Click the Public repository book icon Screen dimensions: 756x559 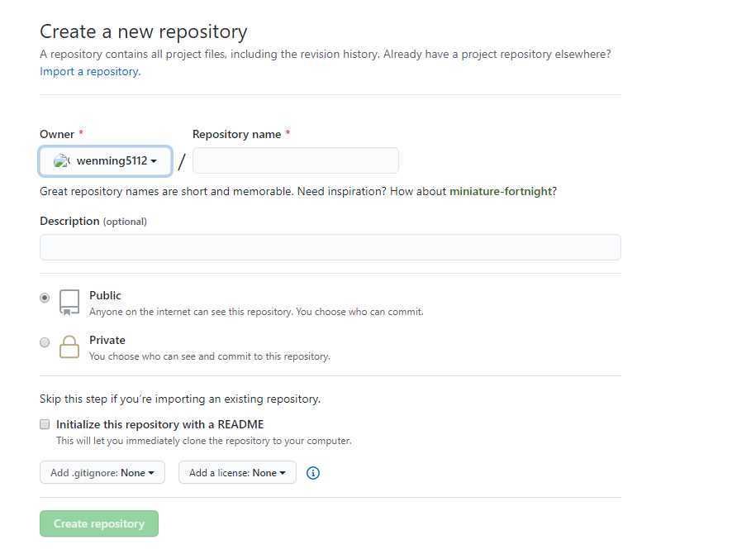pyautogui.click(x=69, y=303)
